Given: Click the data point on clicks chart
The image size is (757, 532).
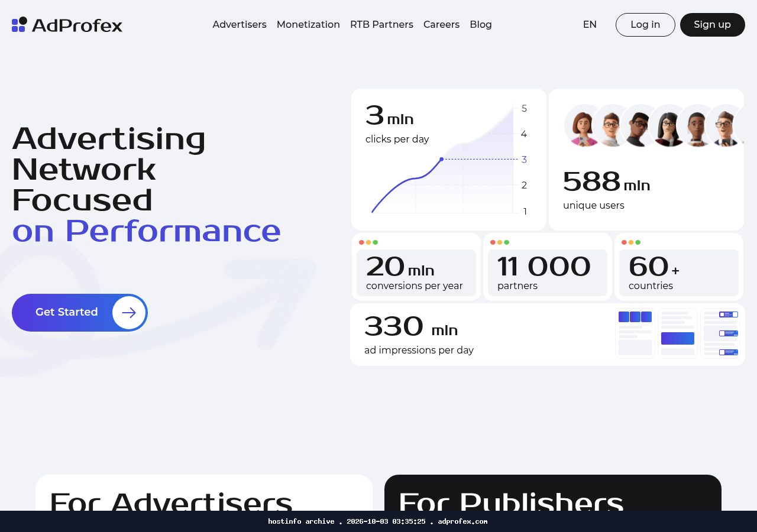Looking at the screenshot, I should (x=441, y=159).
